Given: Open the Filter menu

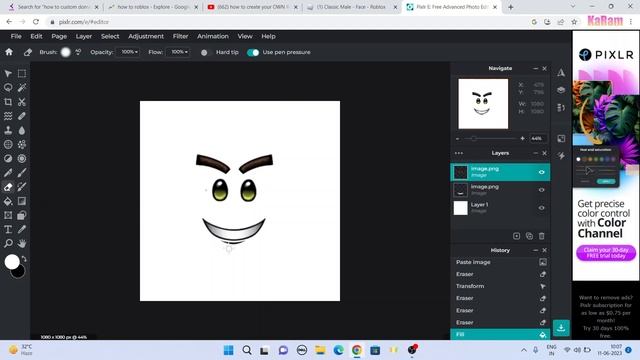Looking at the screenshot, I should (180, 36).
